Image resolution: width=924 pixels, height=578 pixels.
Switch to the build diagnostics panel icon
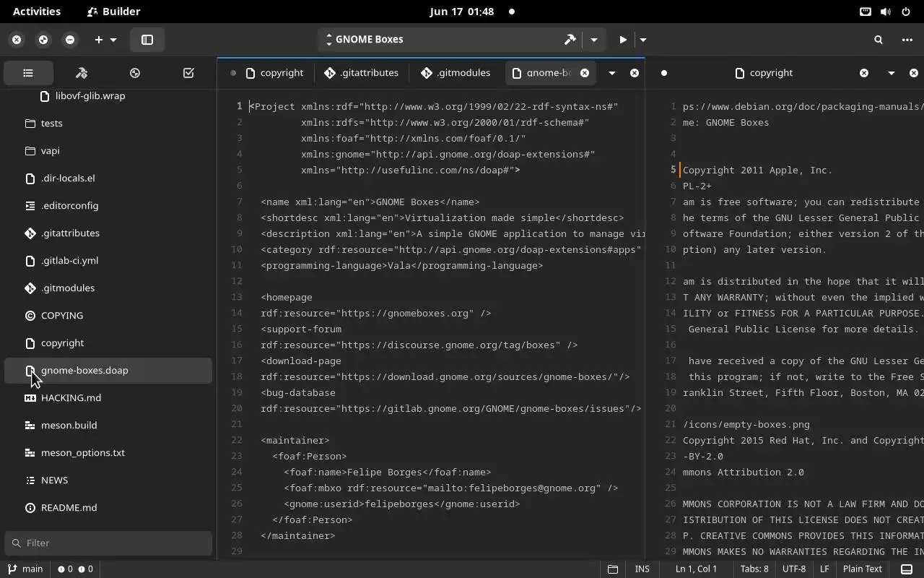82,73
